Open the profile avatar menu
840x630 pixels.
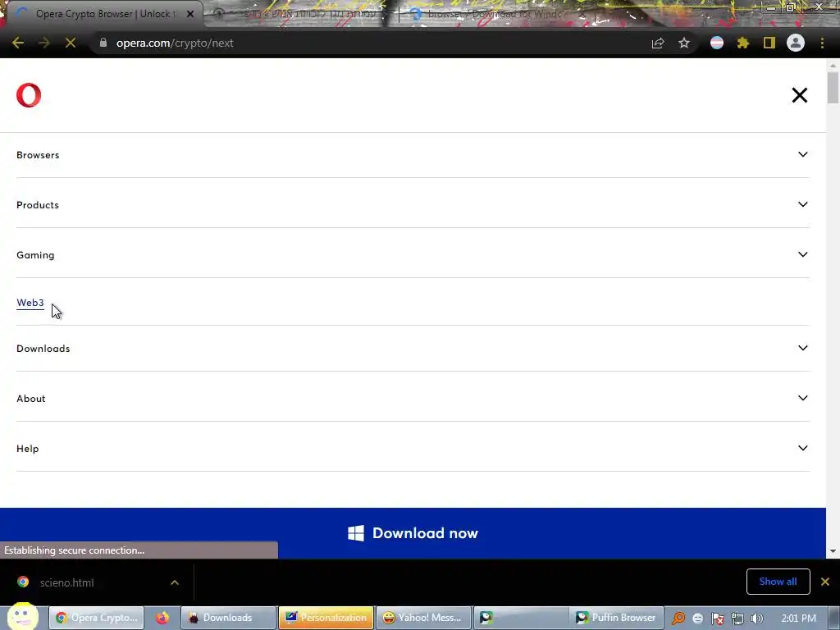pyautogui.click(x=796, y=43)
